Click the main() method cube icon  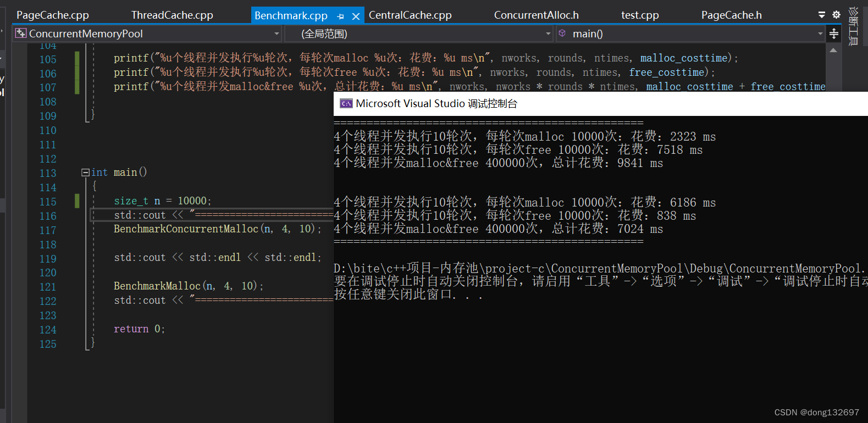(x=562, y=34)
